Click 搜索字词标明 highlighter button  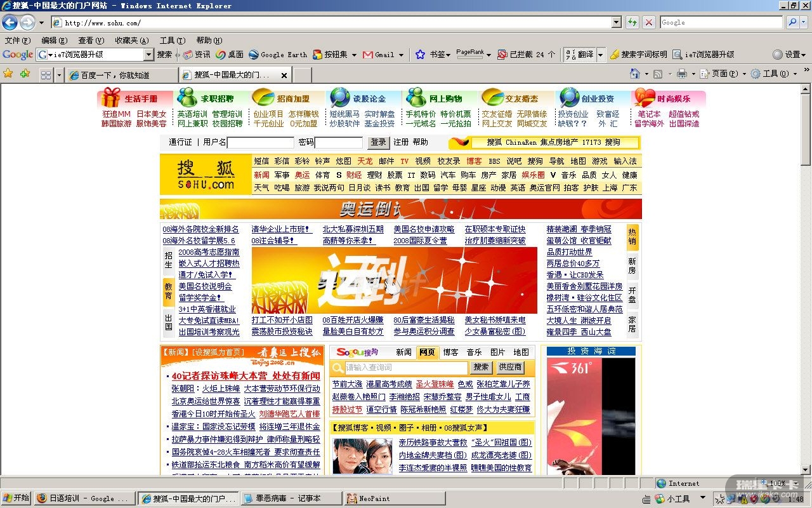point(639,55)
